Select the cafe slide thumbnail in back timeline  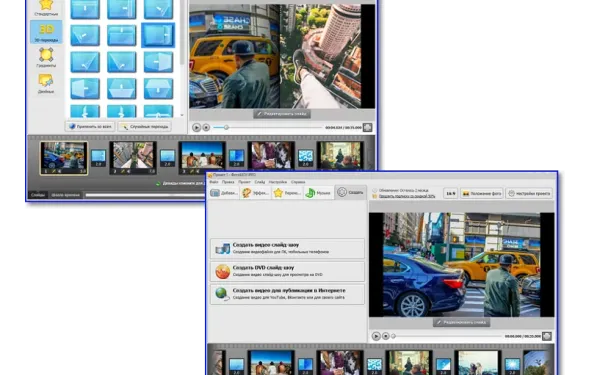coord(340,156)
